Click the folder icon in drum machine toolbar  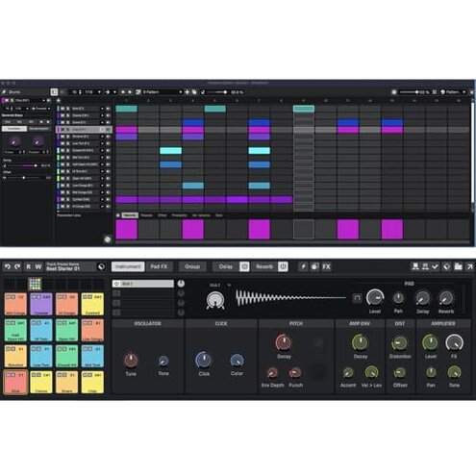[458, 266]
